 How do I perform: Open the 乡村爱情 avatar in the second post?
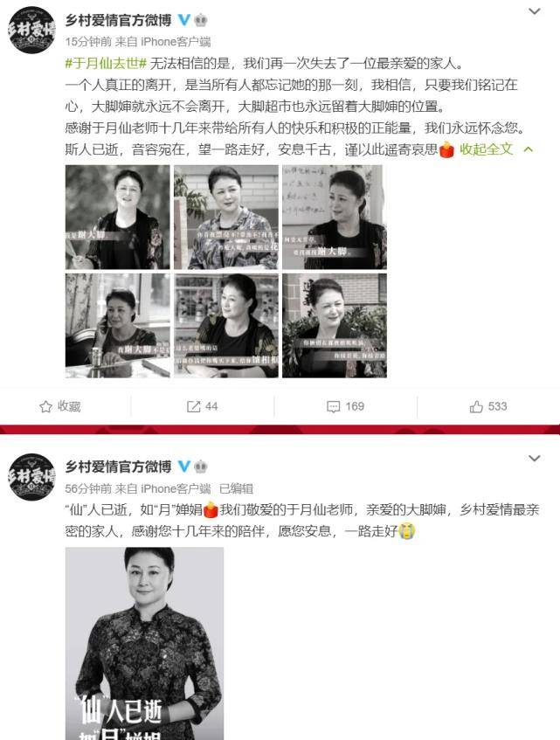click(32, 477)
